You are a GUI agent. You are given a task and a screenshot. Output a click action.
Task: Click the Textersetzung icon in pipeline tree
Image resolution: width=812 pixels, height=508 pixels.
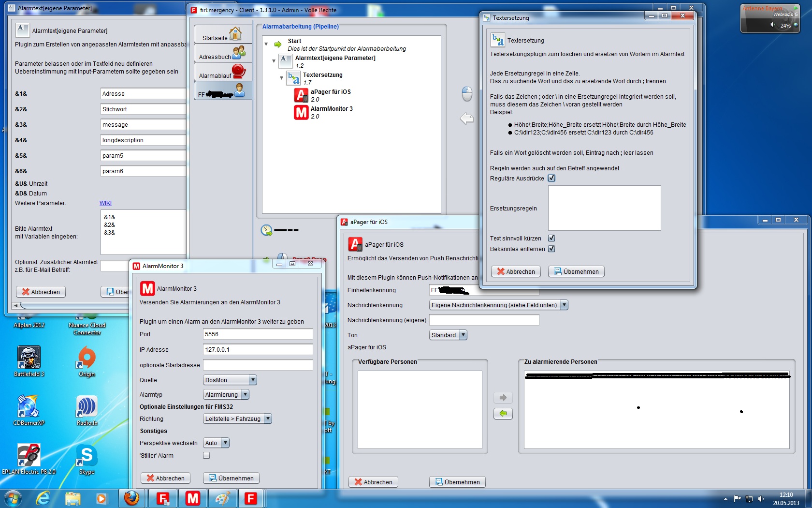pyautogui.click(x=293, y=78)
